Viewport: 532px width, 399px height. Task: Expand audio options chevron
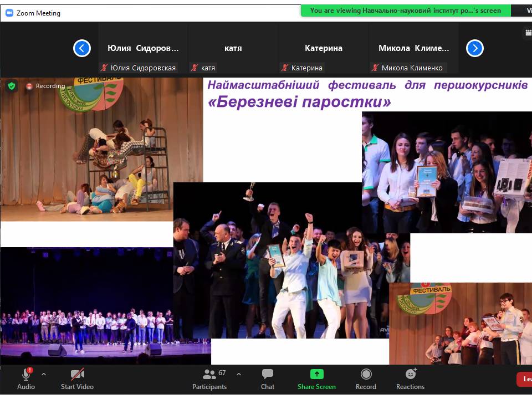[x=44, y=374]
